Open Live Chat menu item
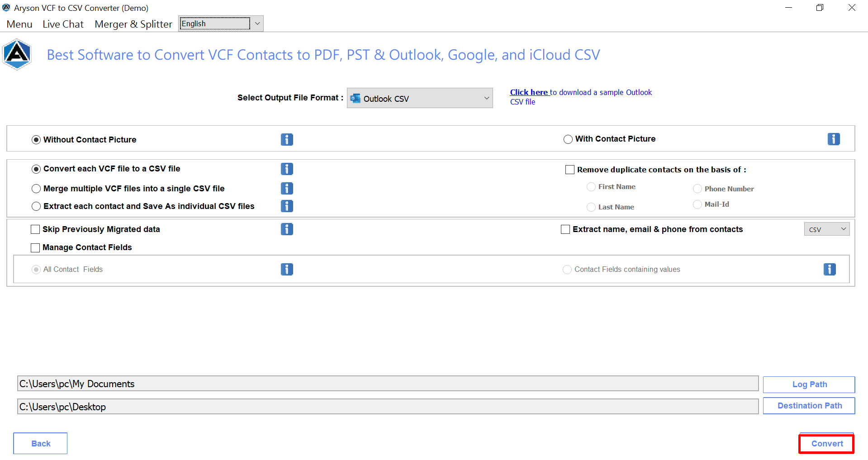The height and width of the screenshot is (460, 868). click(x=63, y=24)
